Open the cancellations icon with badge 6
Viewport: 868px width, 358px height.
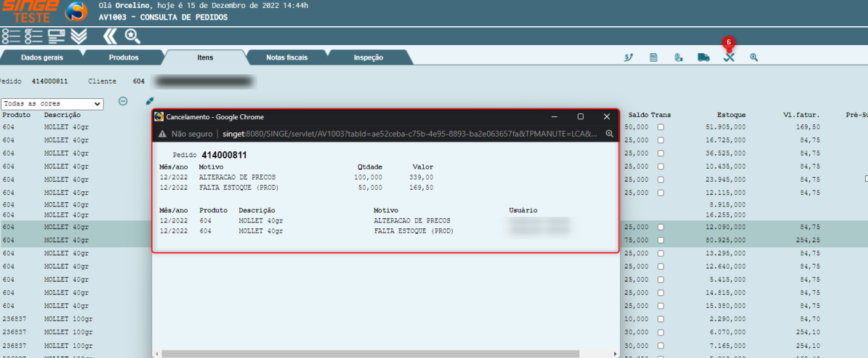pyautogui.click(x=728, y=57)
